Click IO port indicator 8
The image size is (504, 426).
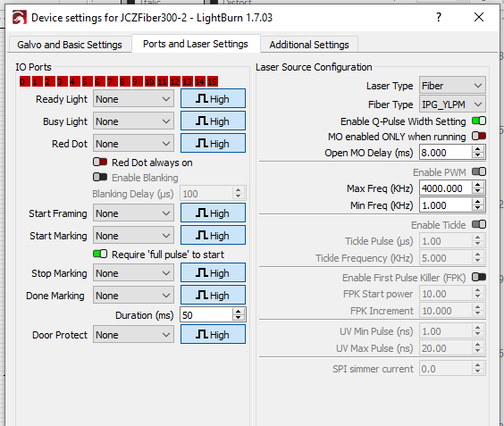[125, 81]
